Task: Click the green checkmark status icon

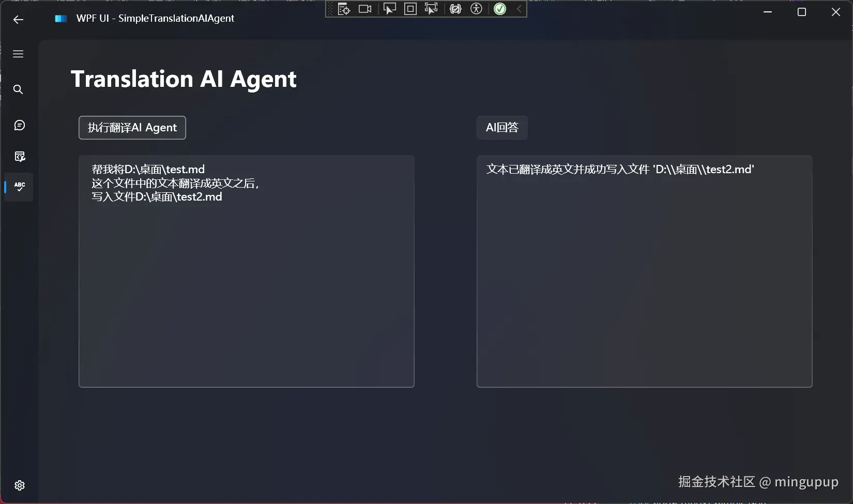Action: (x=500, y=9)
